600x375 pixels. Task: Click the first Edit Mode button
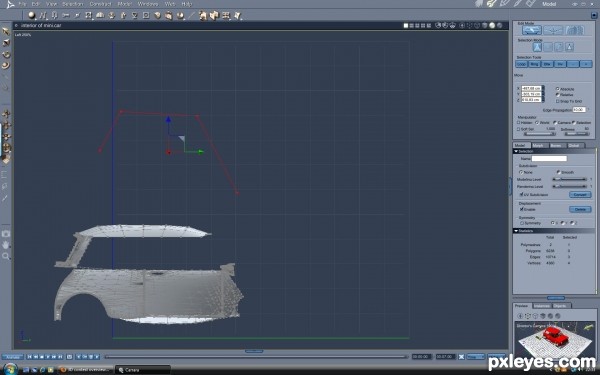(532, 30)
